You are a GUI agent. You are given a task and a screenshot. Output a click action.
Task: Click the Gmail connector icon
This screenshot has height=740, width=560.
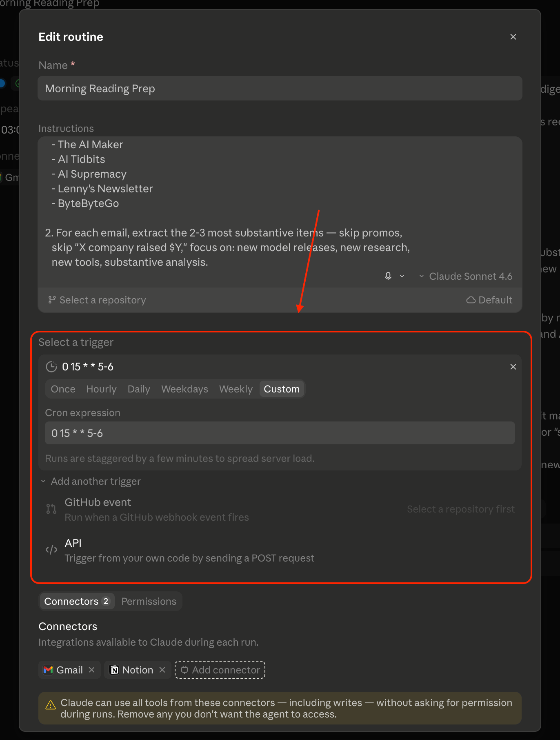coord(48,670)
